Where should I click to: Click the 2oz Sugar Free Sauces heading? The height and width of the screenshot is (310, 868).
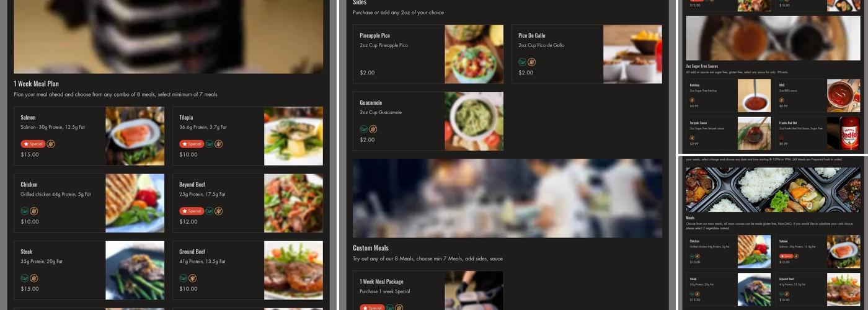702,66
